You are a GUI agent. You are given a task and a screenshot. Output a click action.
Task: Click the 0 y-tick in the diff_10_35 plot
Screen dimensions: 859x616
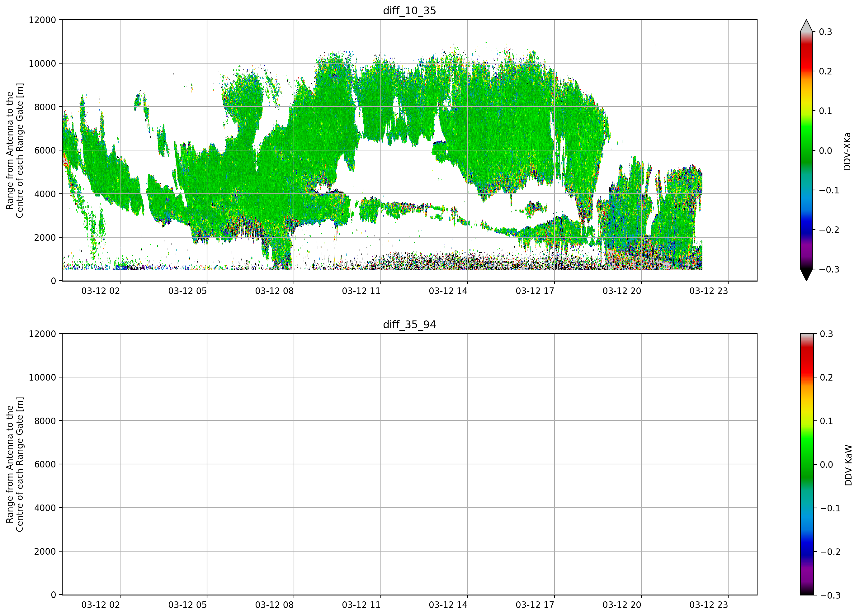54,281
